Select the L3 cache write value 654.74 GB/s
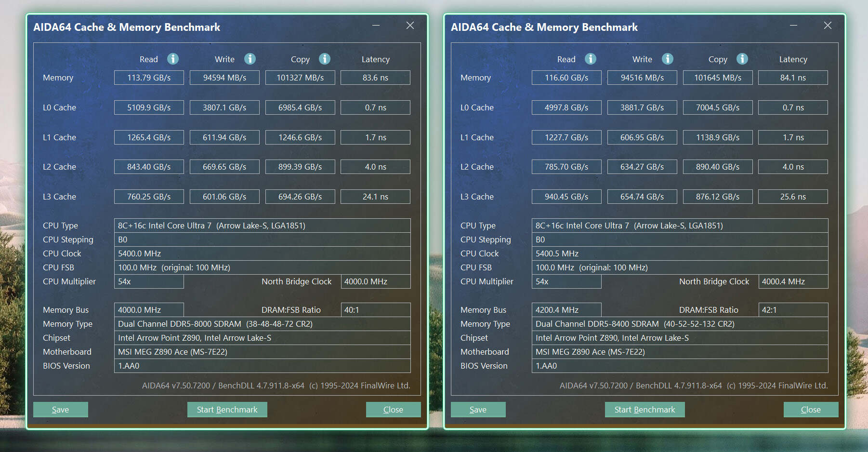Viewport: 868px width, 452px height. pyautogui.click(x=642, y=197)
